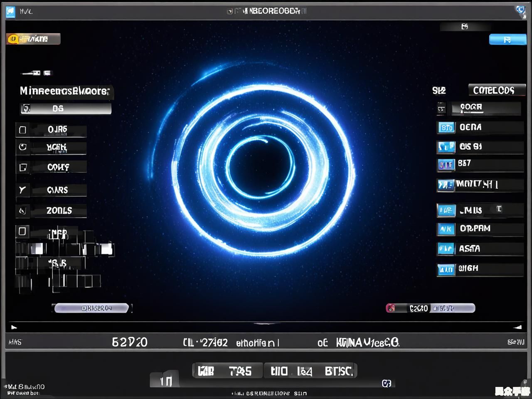Screen dimensions: 532x399
Task: Toggle the checkbox beside OJR6
Action: [22, 130]
